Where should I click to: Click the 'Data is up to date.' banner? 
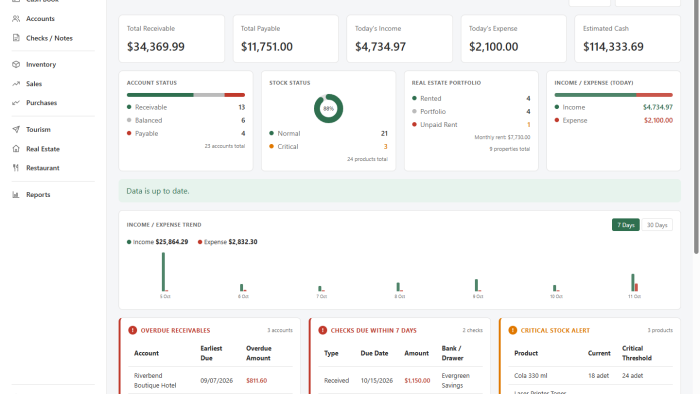click(x=400, y=191)
